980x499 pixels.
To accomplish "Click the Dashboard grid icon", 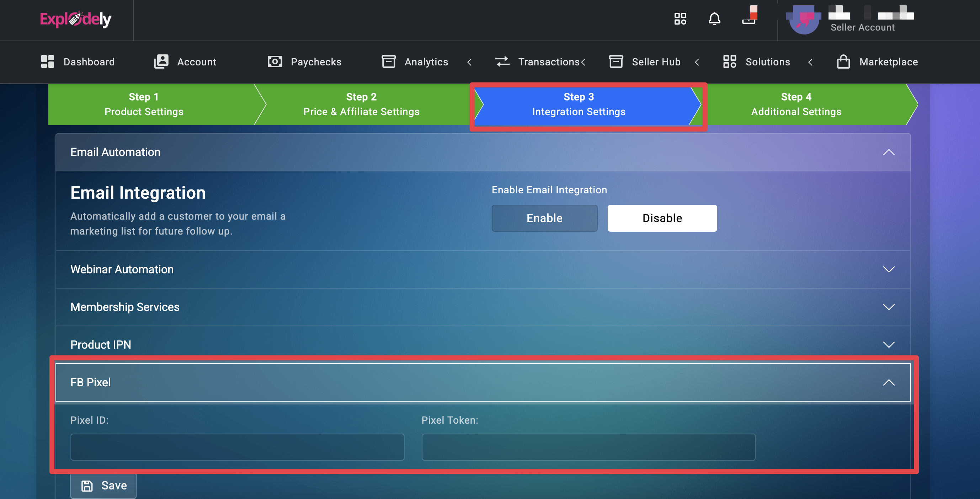I will pyautogui.click(x=48, y=61).
